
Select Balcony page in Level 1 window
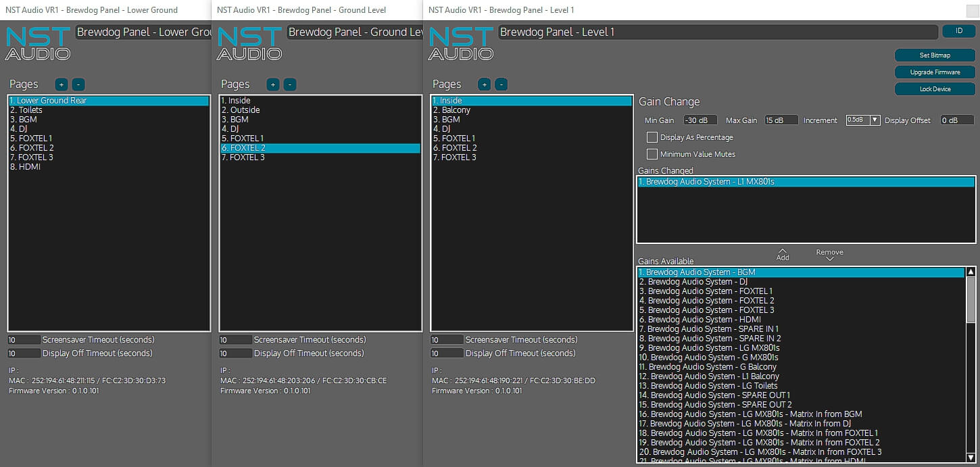pyautogui.click(x=532, y=110)
